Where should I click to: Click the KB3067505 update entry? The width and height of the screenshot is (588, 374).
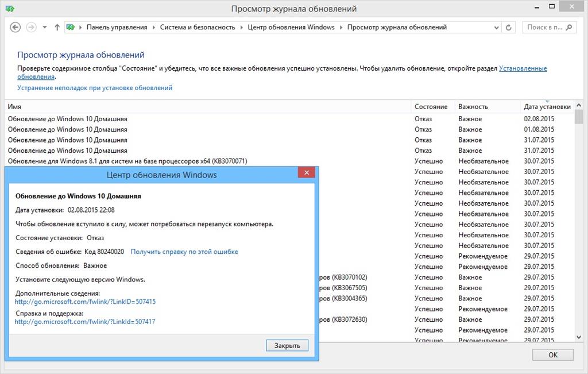(x=343, y=288)
